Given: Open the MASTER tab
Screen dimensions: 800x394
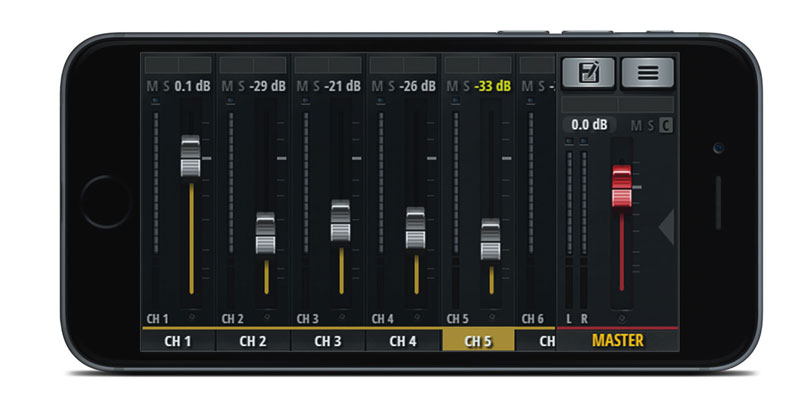Looking at the screenshot, I should 618,340.
